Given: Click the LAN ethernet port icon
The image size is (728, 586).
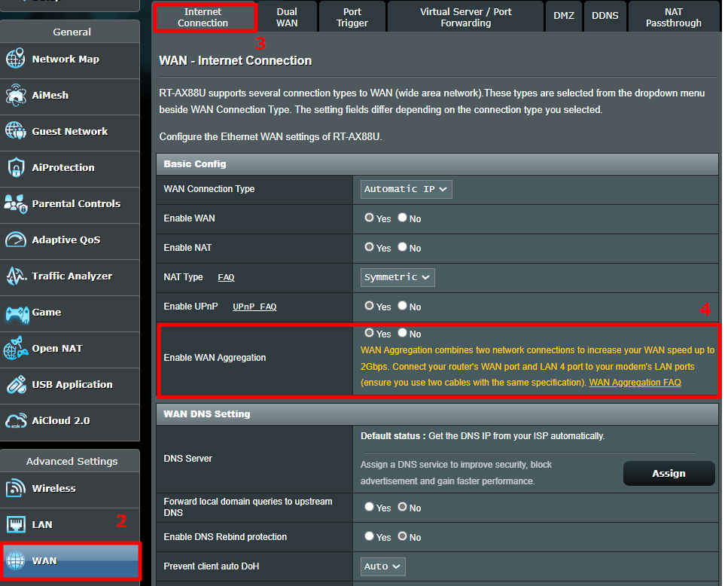Looking at the screenshot, I should point(15,525).
